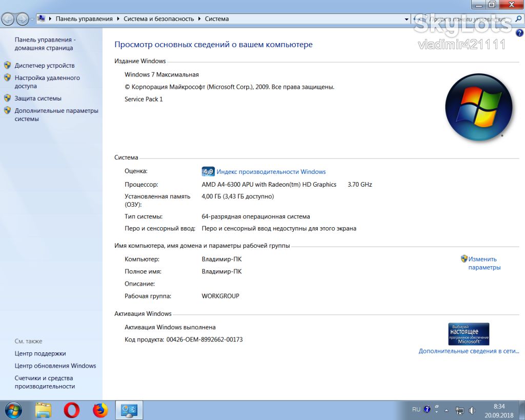The height and width of the screenshot is (420, 525).
Task: Expand the recent pages dropdown arrow
Action: [32, 19]
